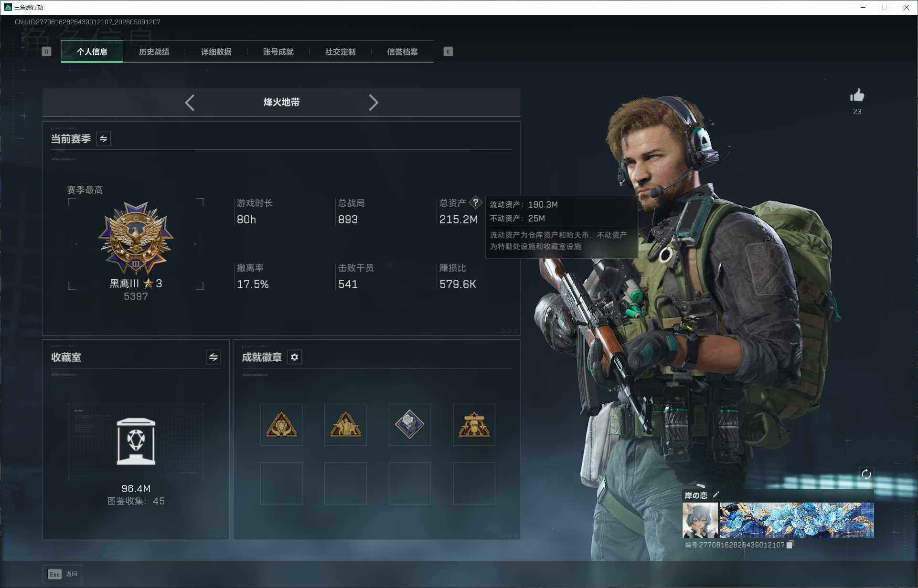Click the player avatar thumbnail
Image resolution: width=918 pixels, height=588 pixels.
click(x=700, y=520)
